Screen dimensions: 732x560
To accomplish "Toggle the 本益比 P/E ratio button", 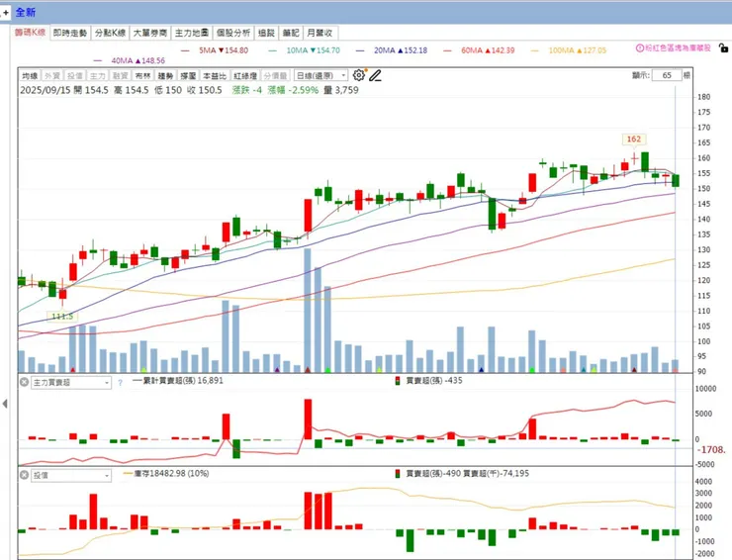I will pyautogui.click(x=215, y=75).
